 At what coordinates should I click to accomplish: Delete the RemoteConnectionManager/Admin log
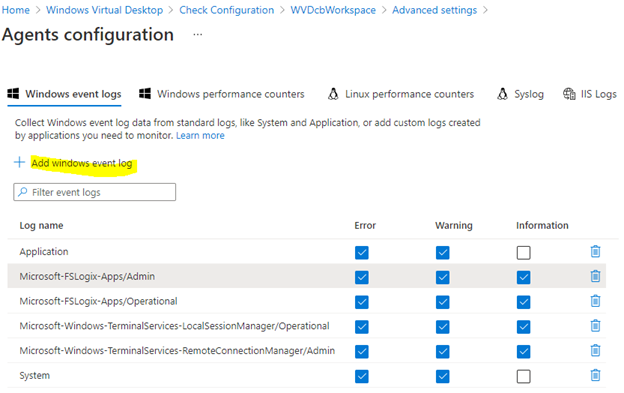pyautogui.click(x=595, y=350)
